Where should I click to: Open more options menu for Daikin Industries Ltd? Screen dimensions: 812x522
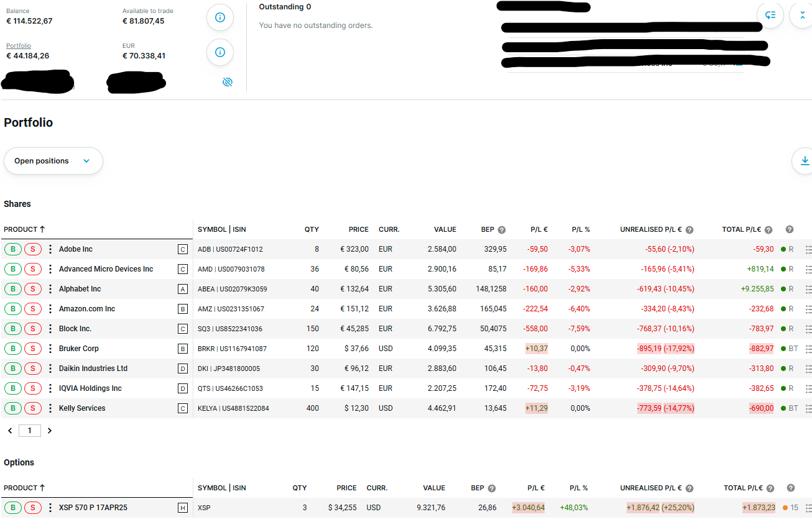tap(50, 369)
